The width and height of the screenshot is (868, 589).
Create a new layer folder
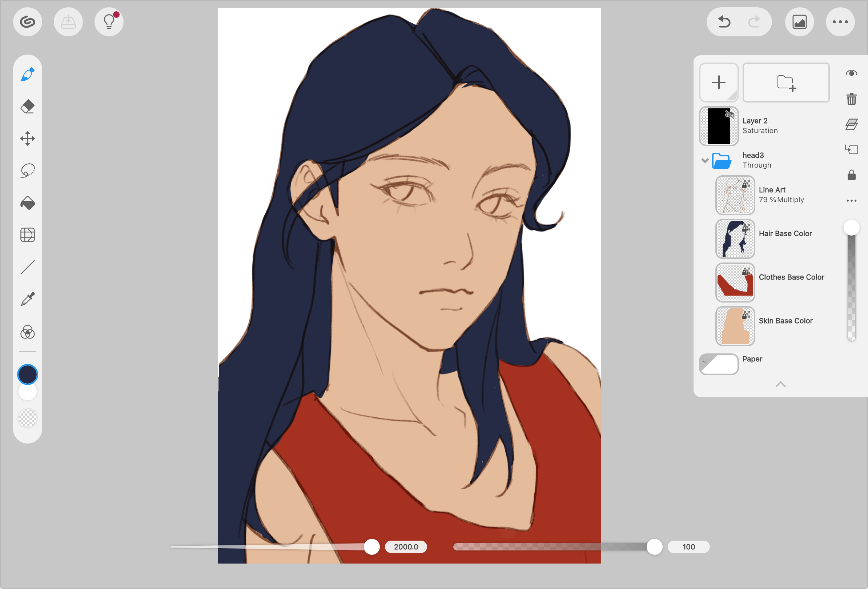click(x=786, y=82)
